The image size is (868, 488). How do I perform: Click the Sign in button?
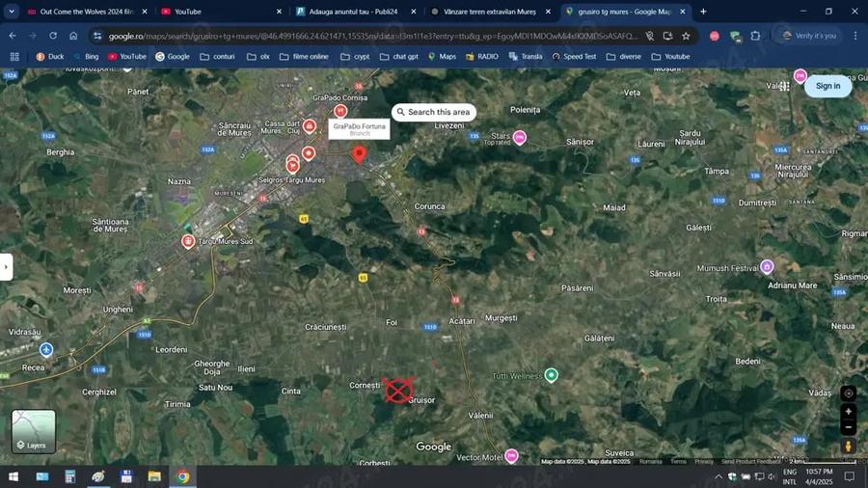(827, 86)
